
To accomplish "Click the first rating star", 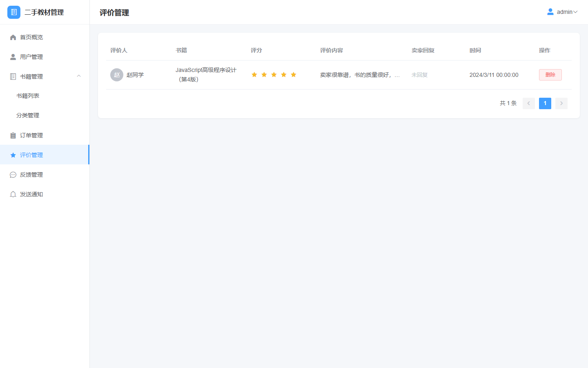I will [254, 74].
